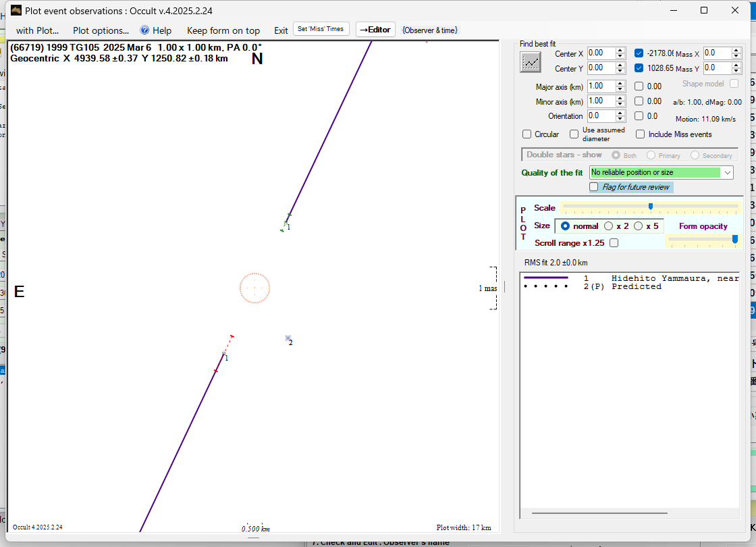The width and height of the screenshot is (756, 547).
Task: Select the x 2 plot size radio button
Action: 609,226
